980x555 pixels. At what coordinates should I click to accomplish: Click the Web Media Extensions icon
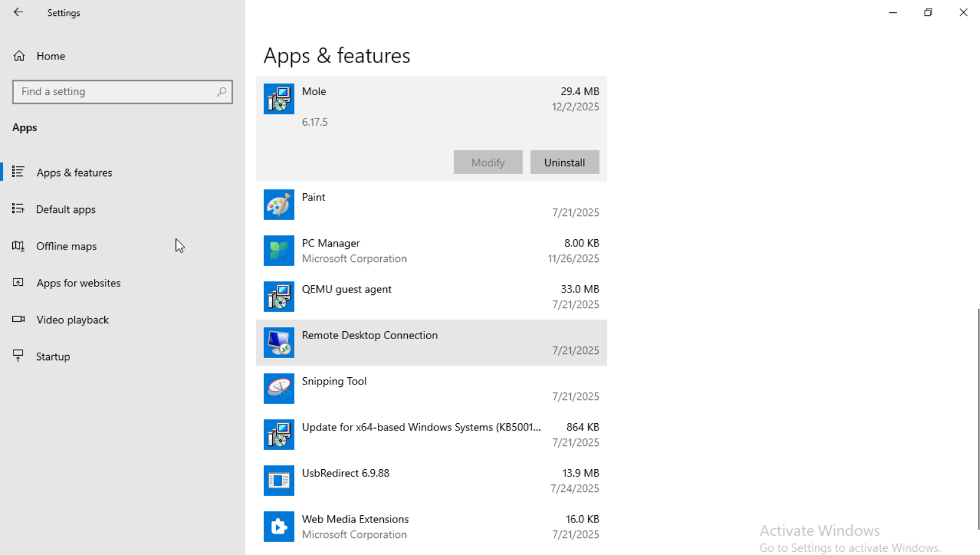tap(278, 527)
